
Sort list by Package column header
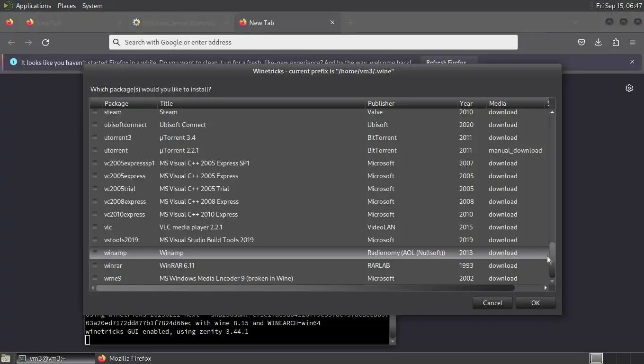pyautogui.click(x=129, y=103)
